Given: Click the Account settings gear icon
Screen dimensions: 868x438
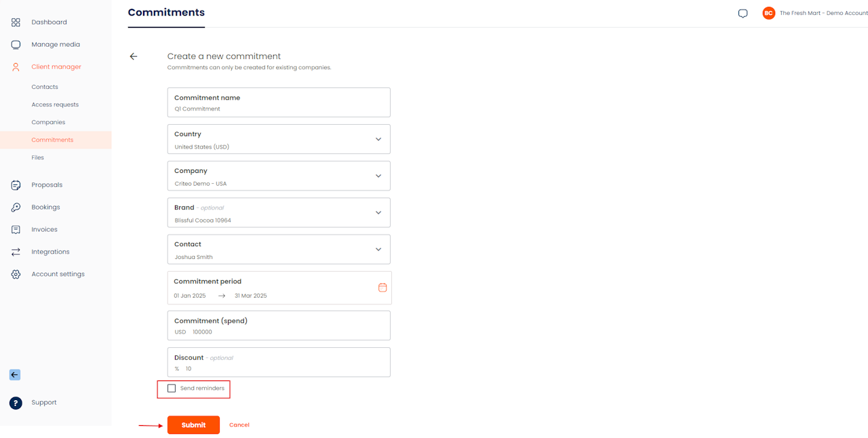Looking at the screenshot, I should coord(16,275).
